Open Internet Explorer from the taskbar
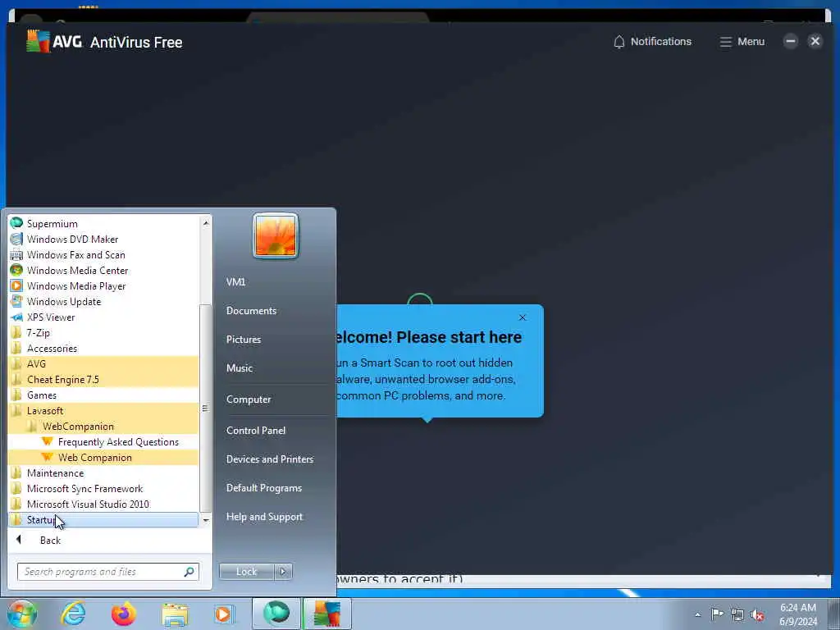The height and width of the screenshot is (630, 840). coord(73,614)
